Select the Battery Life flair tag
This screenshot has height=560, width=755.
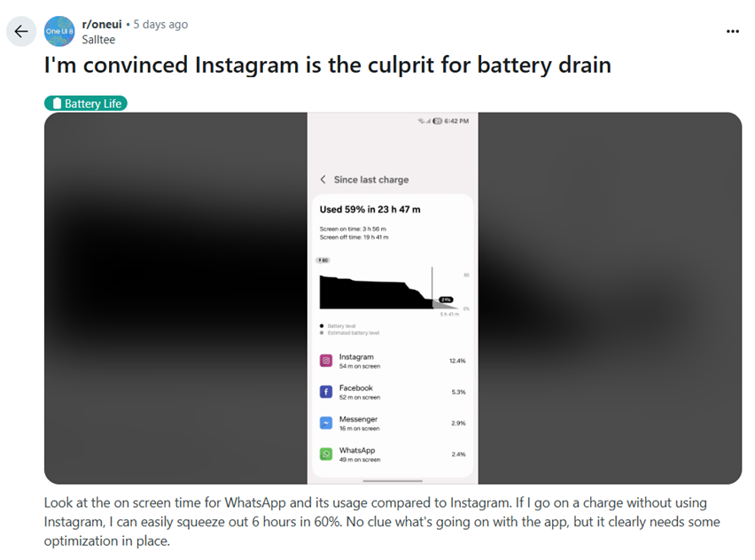[86, 104]
